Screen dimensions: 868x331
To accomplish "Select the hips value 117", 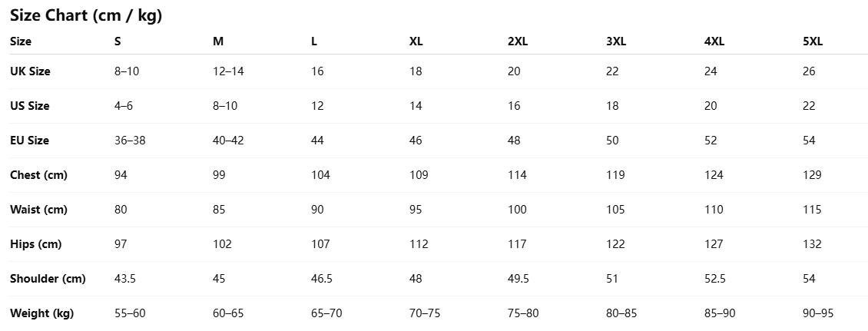I will click(x=517, y=244).
